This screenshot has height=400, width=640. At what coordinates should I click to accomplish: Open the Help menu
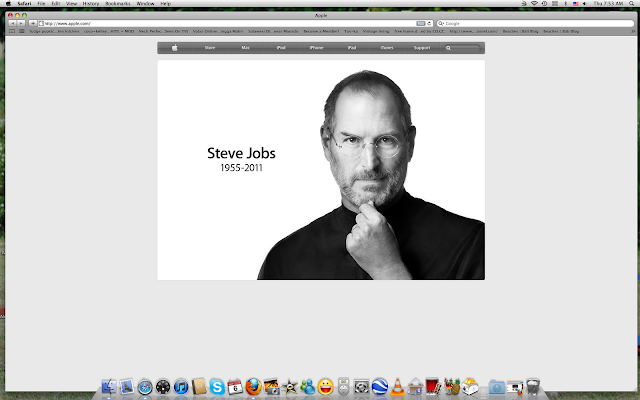coord(165,3)
